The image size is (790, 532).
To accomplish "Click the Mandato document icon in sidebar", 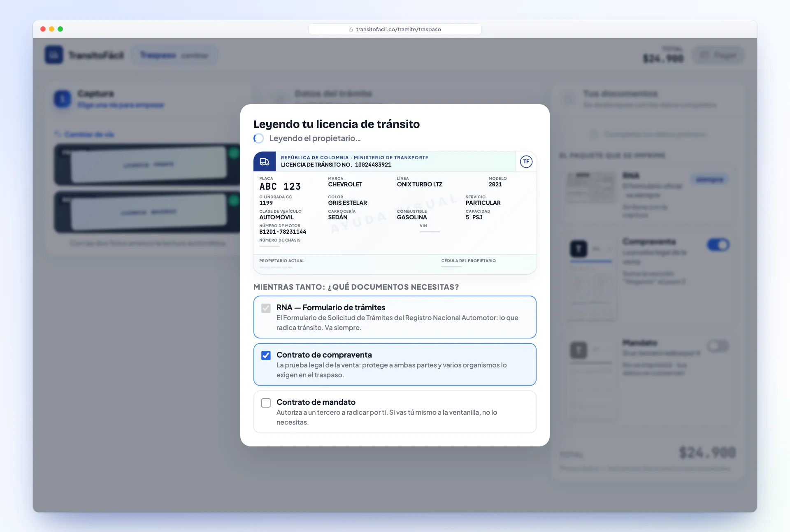I will point(579,350).
